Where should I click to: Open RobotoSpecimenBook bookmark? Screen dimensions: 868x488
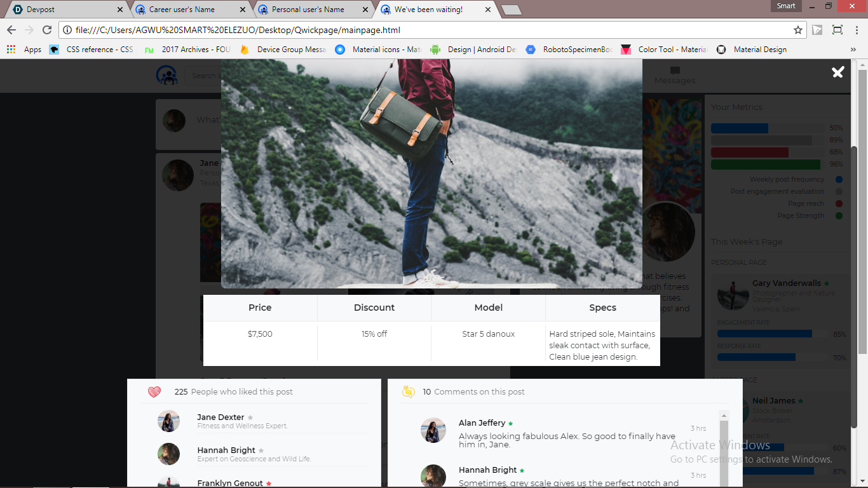[x=569, y=50]
